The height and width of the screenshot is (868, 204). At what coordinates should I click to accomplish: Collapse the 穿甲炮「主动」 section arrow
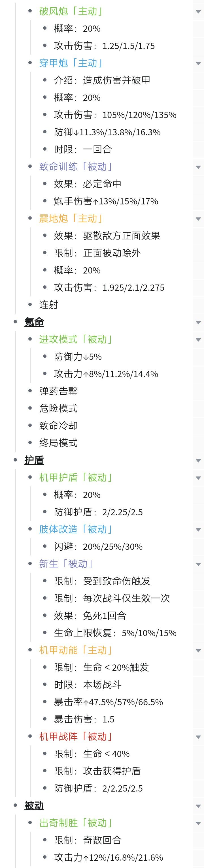pos(198,63)
